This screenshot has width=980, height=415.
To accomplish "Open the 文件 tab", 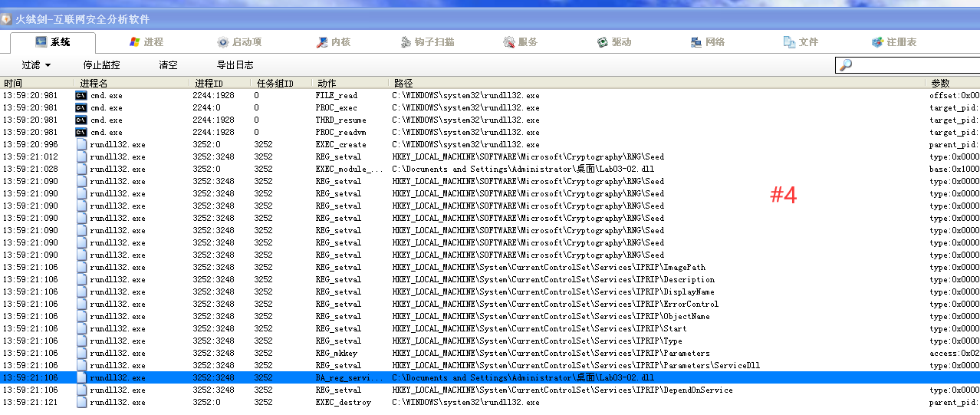I will click(x=801, y=42).
